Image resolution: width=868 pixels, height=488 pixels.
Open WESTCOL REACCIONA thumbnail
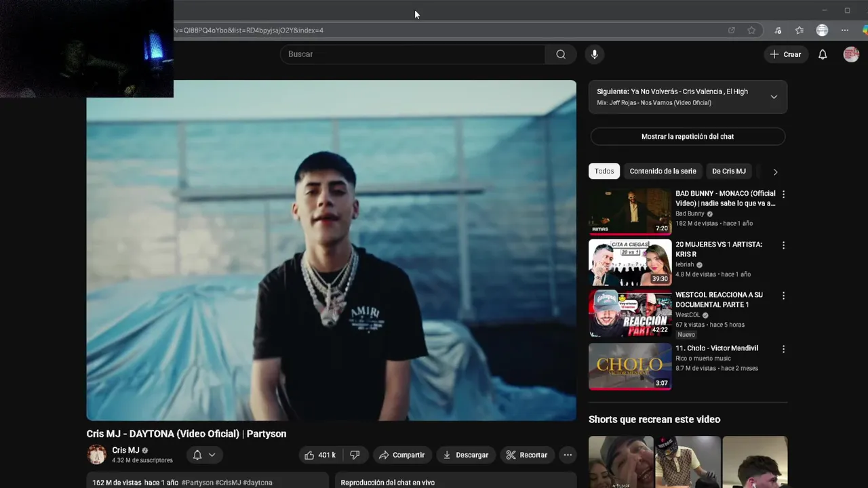(x=630, y=314)
